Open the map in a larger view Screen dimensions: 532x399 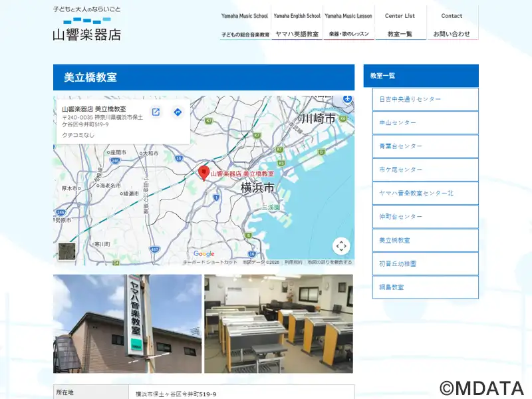click(156, 112)
